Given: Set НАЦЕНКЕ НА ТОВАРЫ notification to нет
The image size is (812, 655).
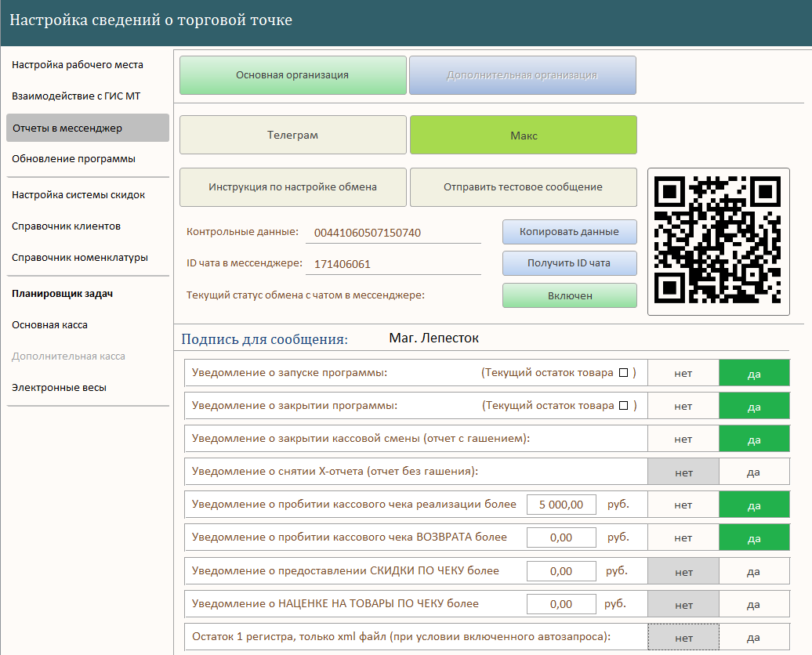Looking at the screenshot, I should pos(683,604).
